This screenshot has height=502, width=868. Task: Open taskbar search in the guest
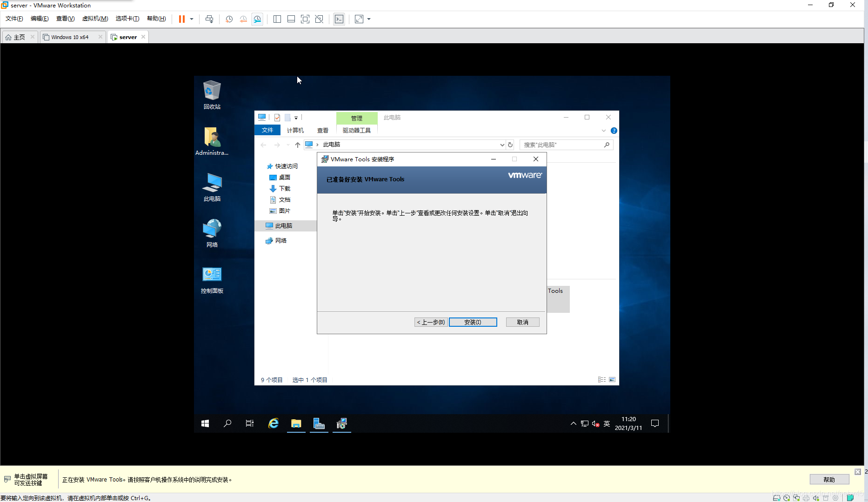[x=227, y=423]
